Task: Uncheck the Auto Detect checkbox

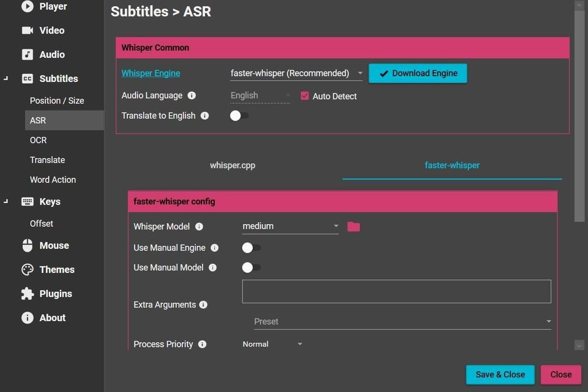Action: tap(304, 96)
